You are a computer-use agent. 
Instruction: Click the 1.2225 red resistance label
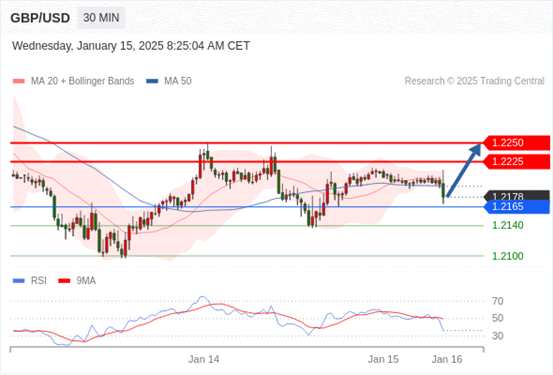[517, 162]
